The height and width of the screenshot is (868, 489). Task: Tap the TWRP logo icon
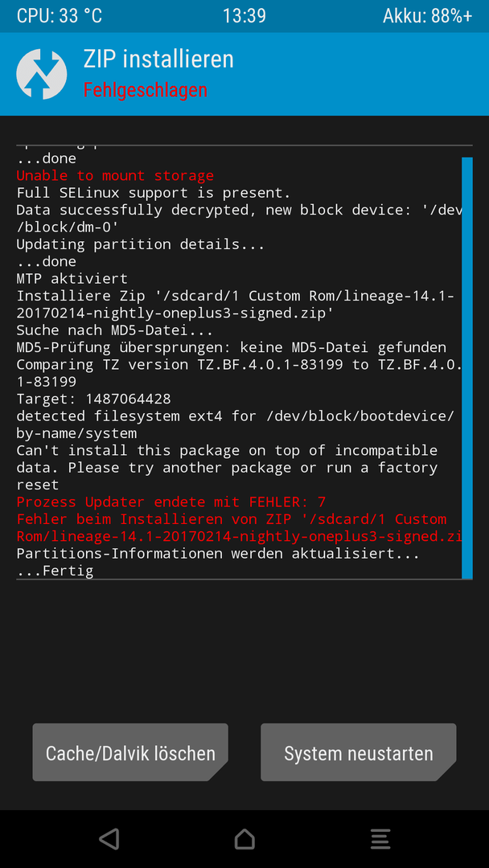[x=42, y=74]
